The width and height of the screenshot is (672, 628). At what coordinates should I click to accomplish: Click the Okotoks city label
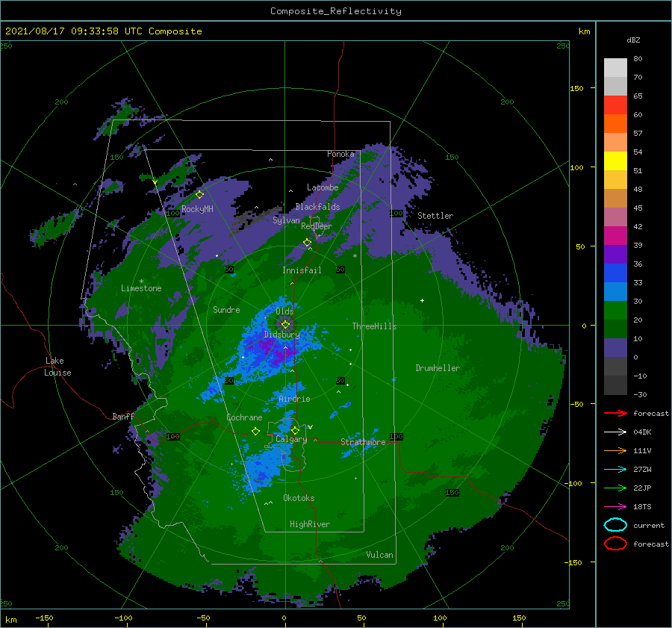299,498
